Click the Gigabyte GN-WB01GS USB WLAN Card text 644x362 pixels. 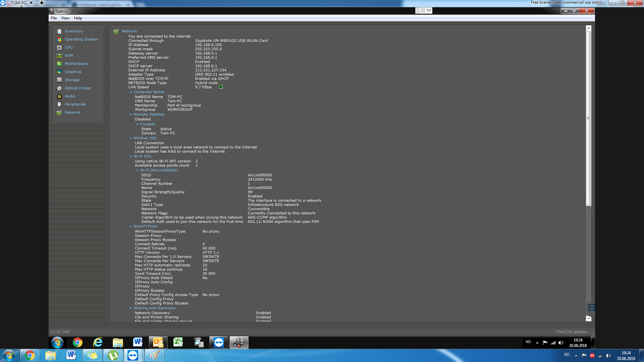tap(231, 41)
